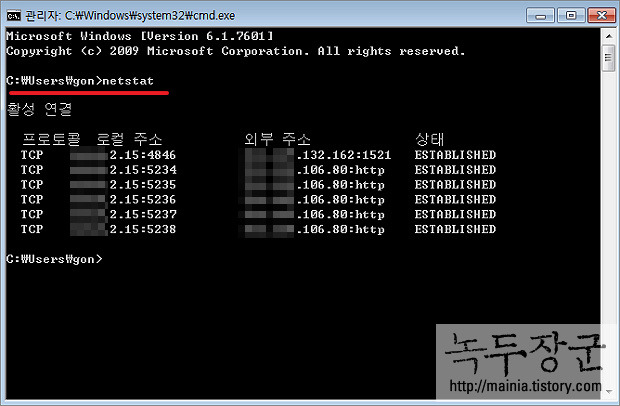Click local address ending 2.15:5238
The height and width of the screenshot is (406, 620).
point(123,229)
